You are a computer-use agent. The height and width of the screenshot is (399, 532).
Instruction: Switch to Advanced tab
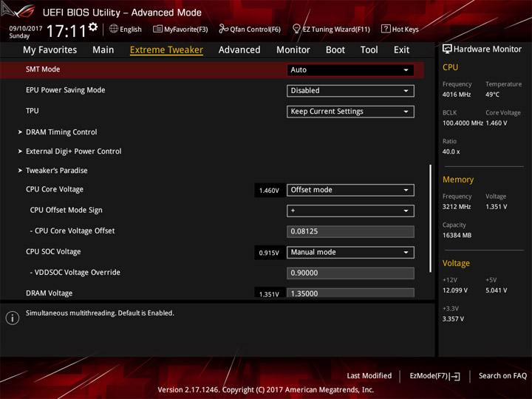(x=239, y=50)
